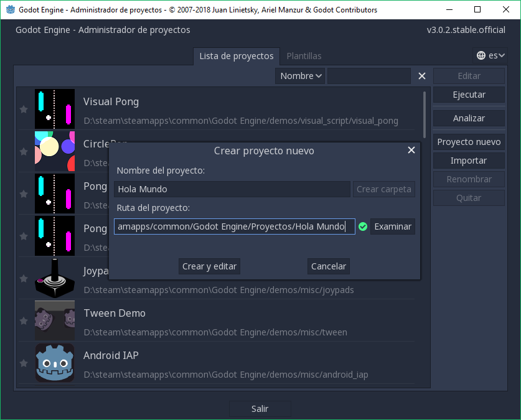The image size is (521, 420).
Task: Click inside the Ruta del proyecto field
Action: pos(233,226)
